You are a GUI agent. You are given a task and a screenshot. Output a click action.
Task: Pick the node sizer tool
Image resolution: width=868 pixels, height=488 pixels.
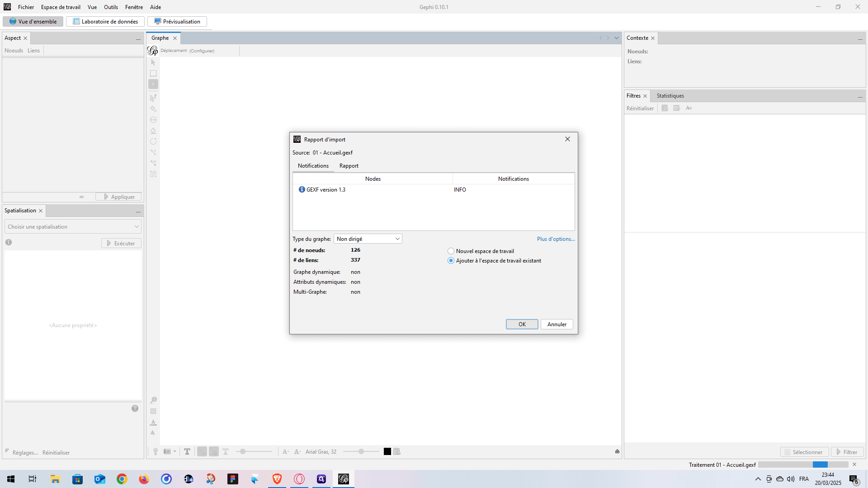pyautogui.click(x=153, y=120)
